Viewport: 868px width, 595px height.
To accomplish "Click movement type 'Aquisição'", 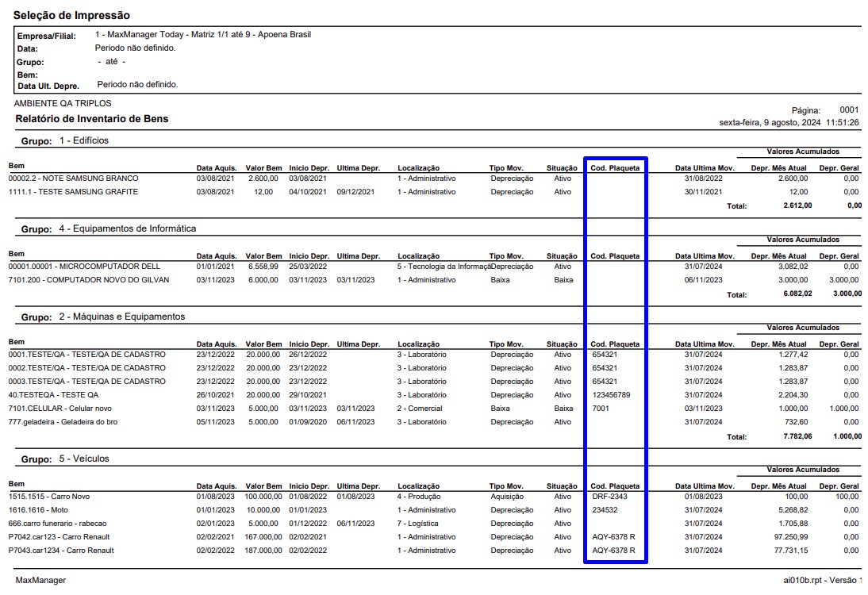I will (x=507, y=497).
